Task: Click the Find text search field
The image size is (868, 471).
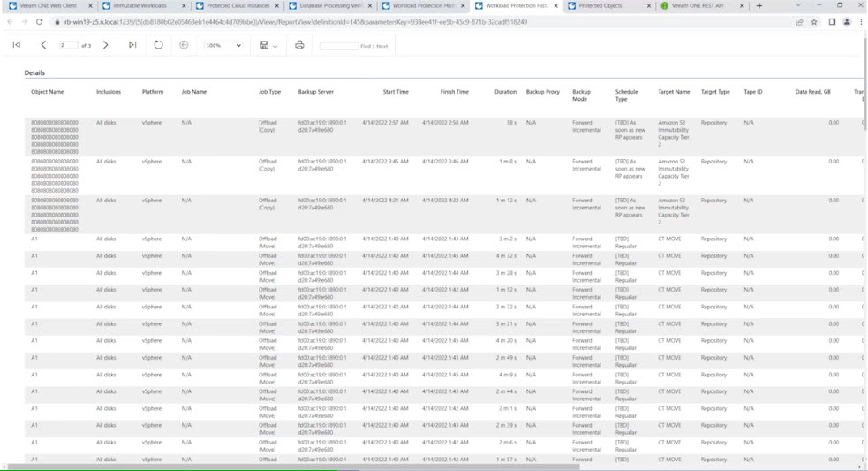Action: pos(339,45)
